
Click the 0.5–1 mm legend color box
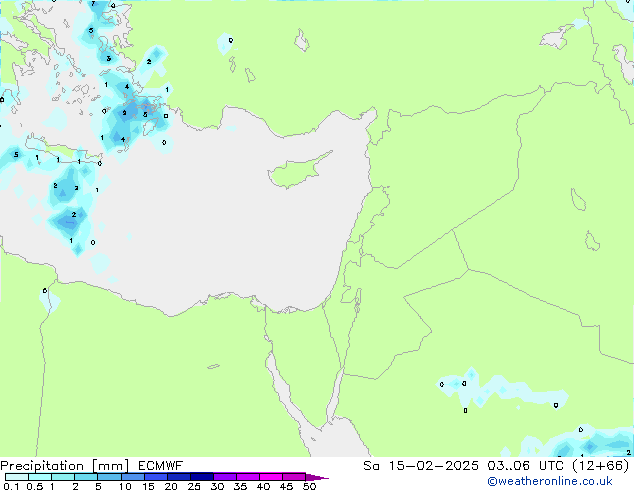click(x=40, y=477)
